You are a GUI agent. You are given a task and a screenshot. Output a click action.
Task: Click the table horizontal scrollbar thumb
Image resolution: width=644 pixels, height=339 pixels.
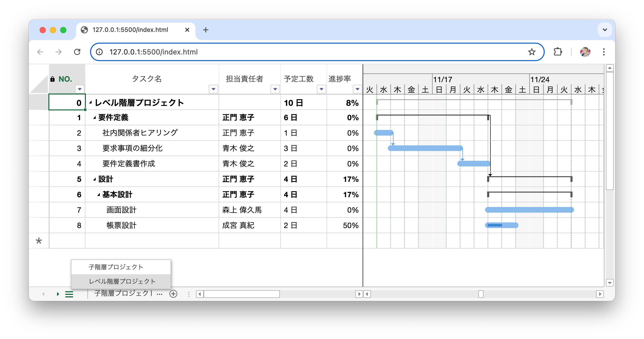242,294
